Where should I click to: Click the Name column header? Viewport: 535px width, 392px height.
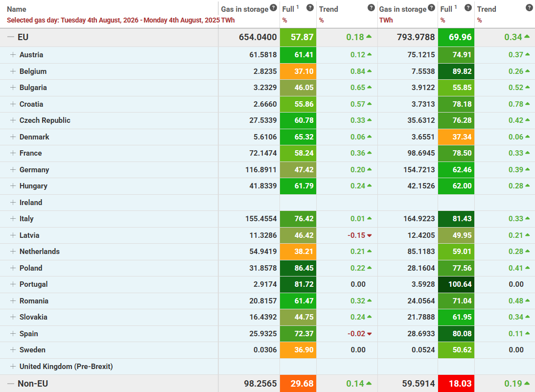16,9
